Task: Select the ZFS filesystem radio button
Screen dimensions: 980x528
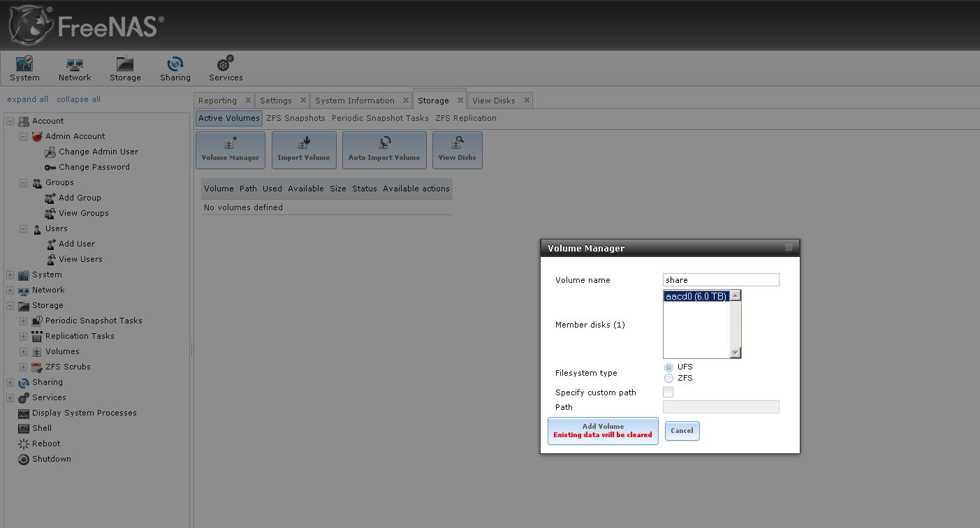Action: coord(668,379)
